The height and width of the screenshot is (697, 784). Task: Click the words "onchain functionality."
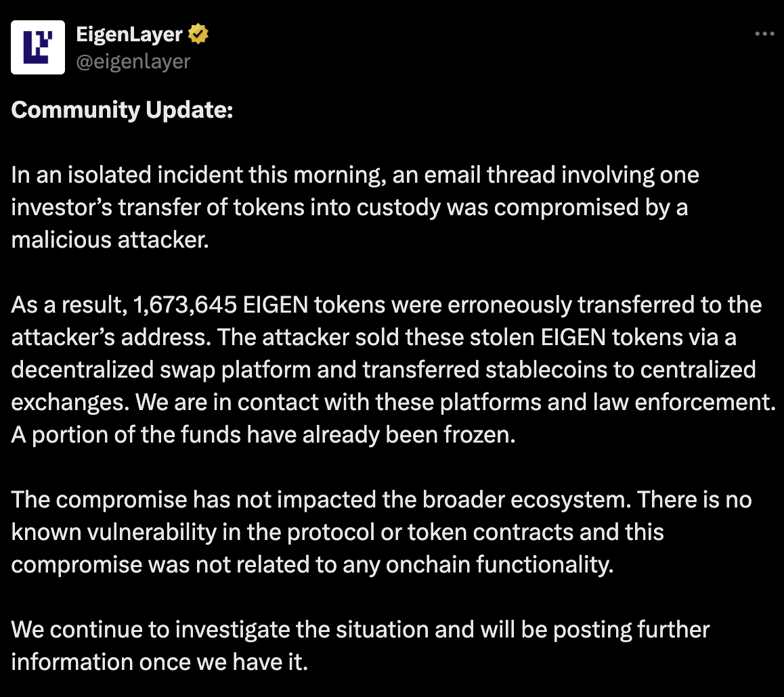500,564
